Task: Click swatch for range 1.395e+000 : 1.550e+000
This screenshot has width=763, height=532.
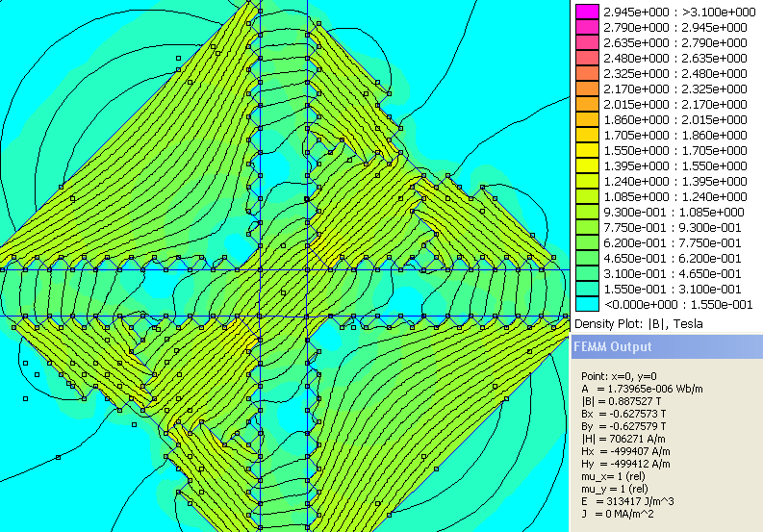Action: (587, 166)
